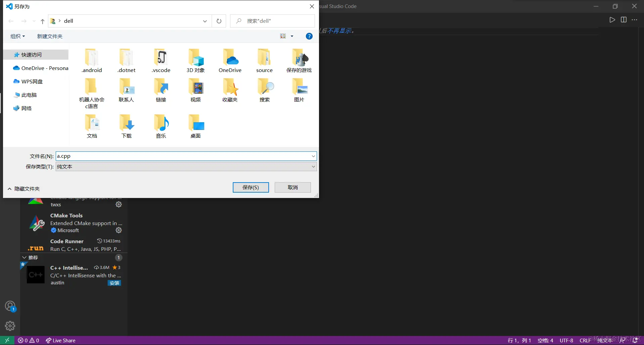Change the view layout icon

pyautogui.click(x=283, y=36)
